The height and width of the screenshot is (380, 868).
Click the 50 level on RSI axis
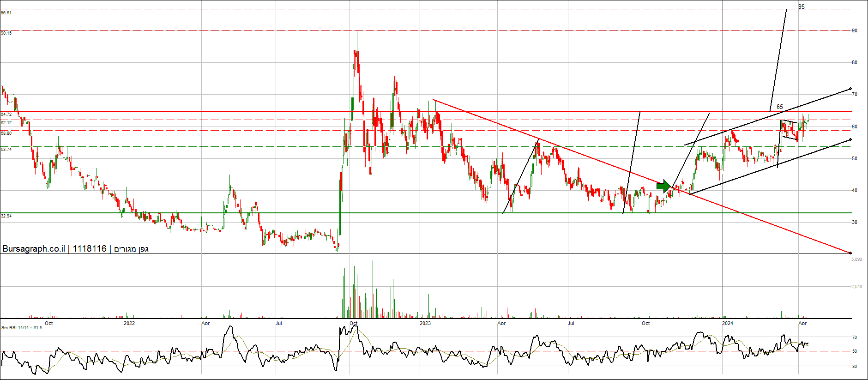tap(855, 351)
